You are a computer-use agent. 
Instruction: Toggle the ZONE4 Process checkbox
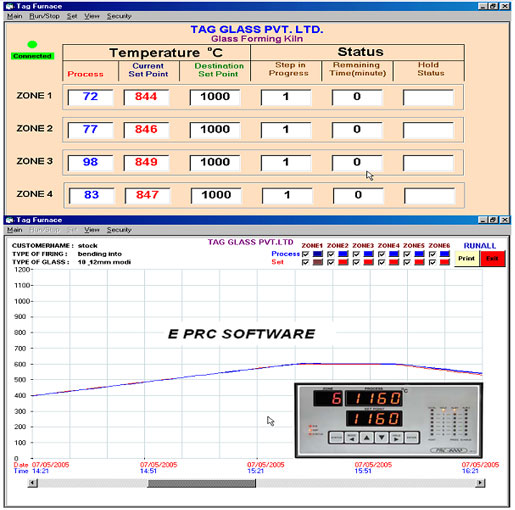coord(381,254)
